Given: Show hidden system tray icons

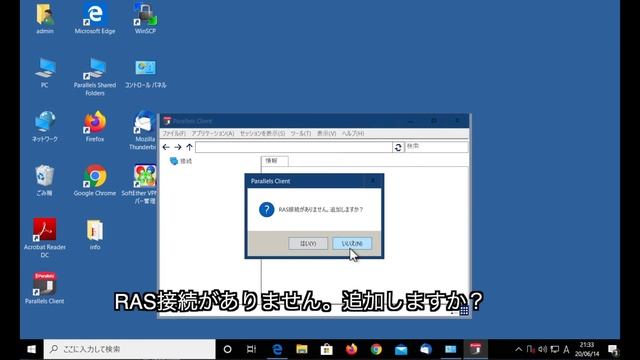Looking at the screenshot, I should click(518, 349).
